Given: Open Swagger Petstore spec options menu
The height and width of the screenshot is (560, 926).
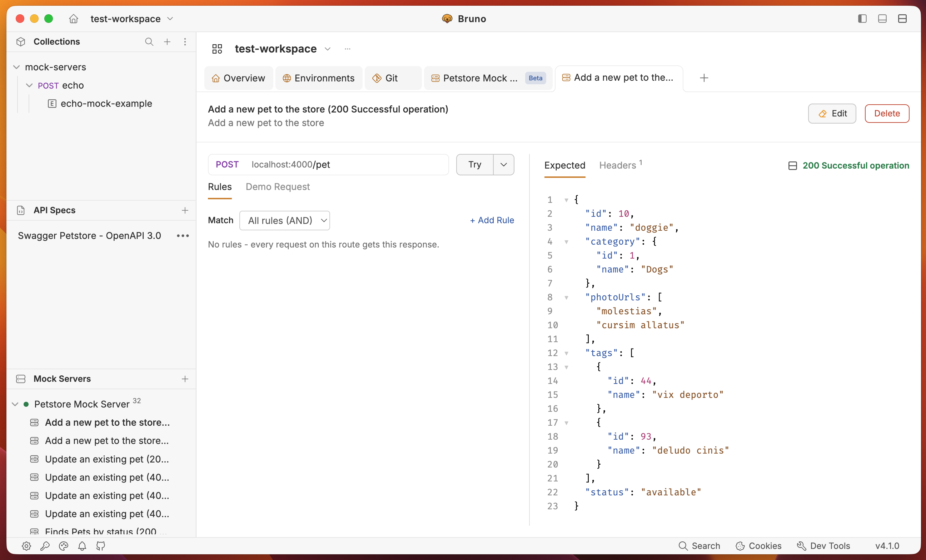Looking at the screenshot, I should [x=183, y=236].
